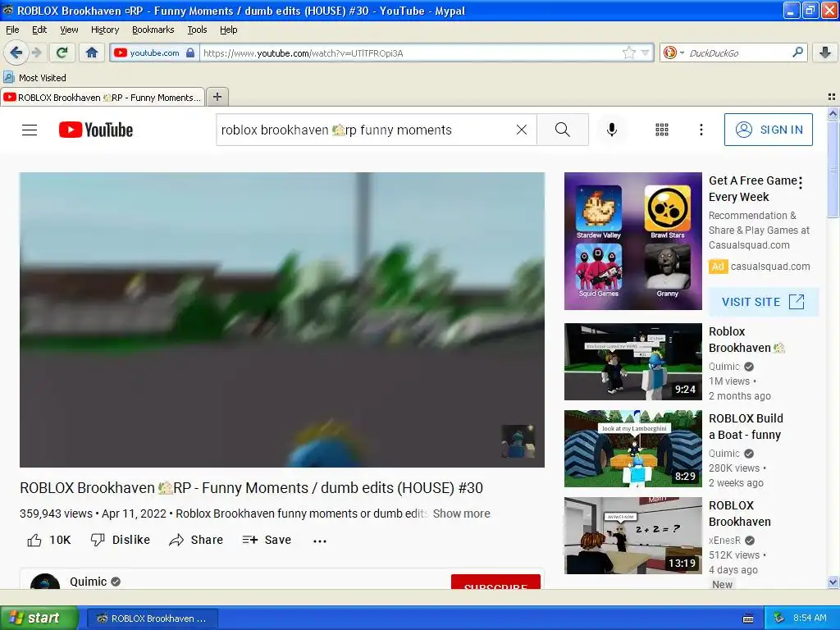
Task: Open the ROBLOX Build a Boat thumbnail
Action: click(632, 449)
